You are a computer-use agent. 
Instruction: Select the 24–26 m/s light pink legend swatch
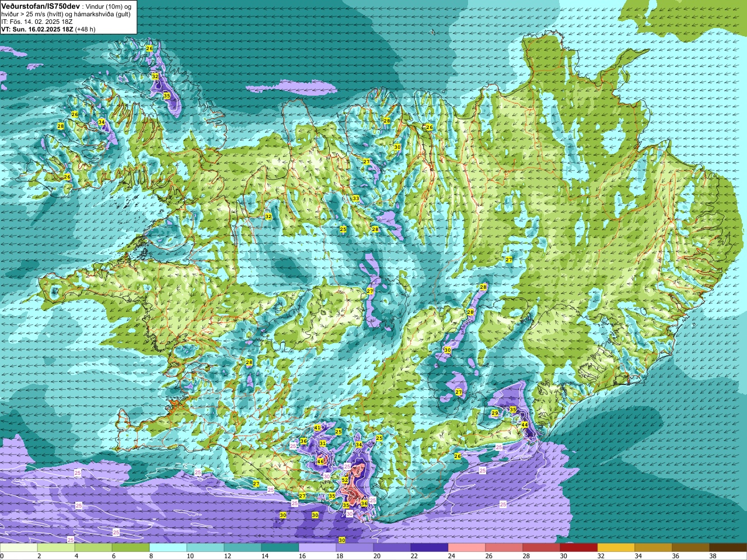(x=467, y=548)
